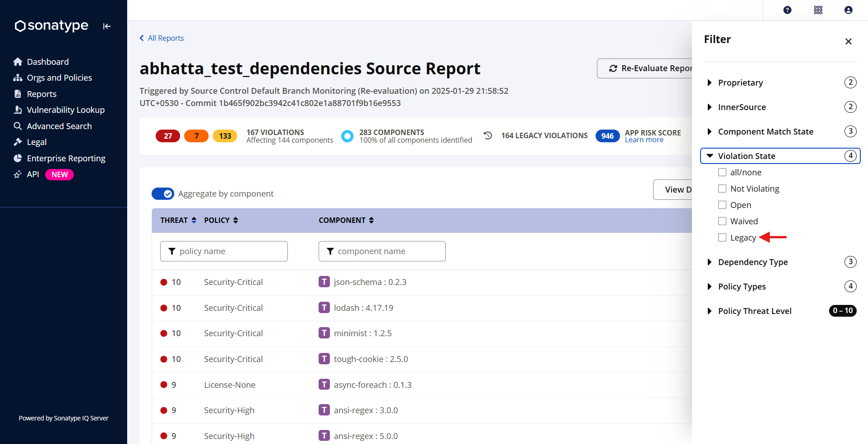Click the Advanced Search magnifier icon
The height and width of the screenshot is (444, 868).
point(18,126)
